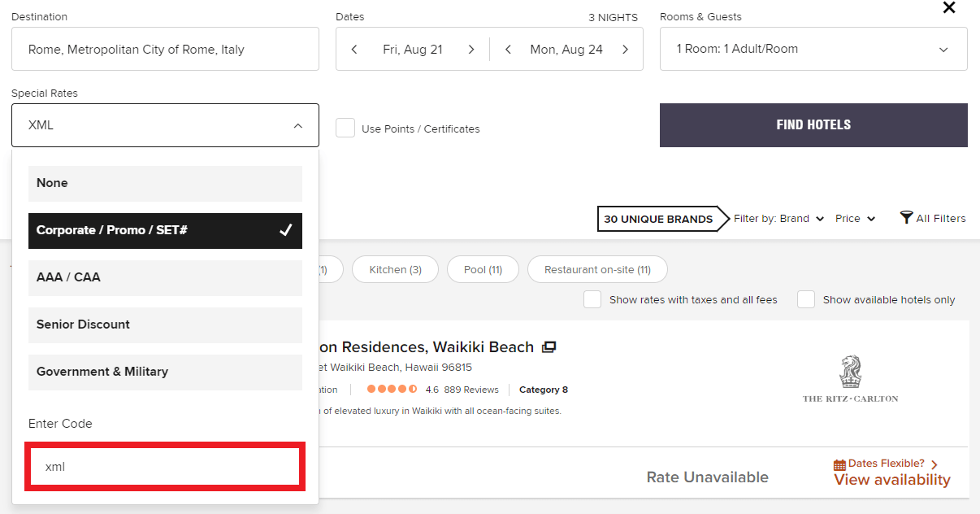Screen dimensions: 980x514
Task: Select the Kitchen (3) filter chip
Action: click(x=395, y=269)
